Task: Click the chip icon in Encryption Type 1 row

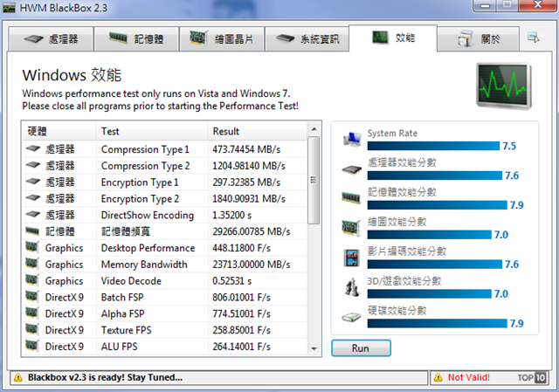Action: (33, 182)
